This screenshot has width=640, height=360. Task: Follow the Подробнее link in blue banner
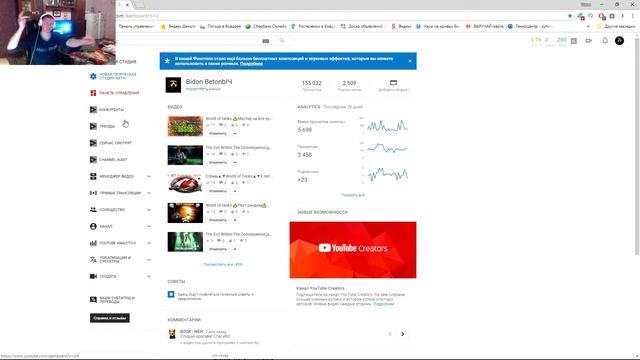[x=251, y=64]
